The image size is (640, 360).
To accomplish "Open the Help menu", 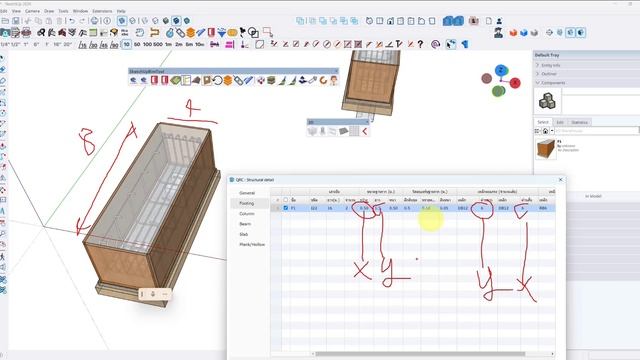I will coord(121,11).
